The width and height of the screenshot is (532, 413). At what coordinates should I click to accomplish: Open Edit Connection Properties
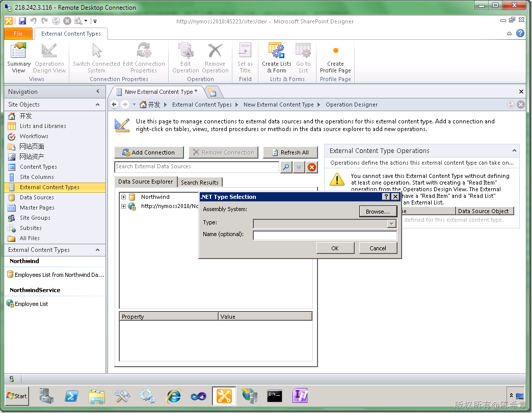144,58
